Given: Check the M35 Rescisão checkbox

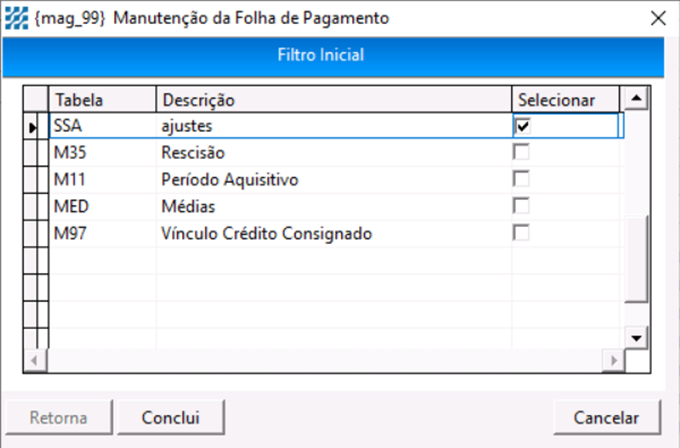Looking at the screenshot, I should [x=521, y=152].
